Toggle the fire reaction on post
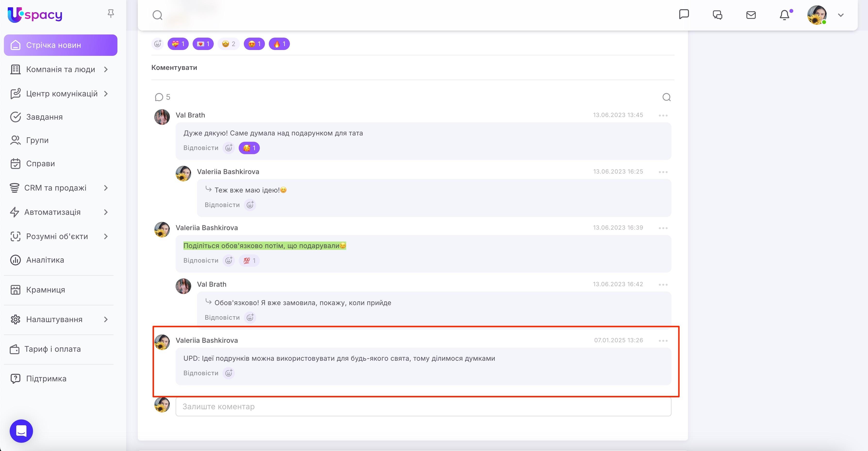This screenshot has height=451, width=868. [279, 44]
